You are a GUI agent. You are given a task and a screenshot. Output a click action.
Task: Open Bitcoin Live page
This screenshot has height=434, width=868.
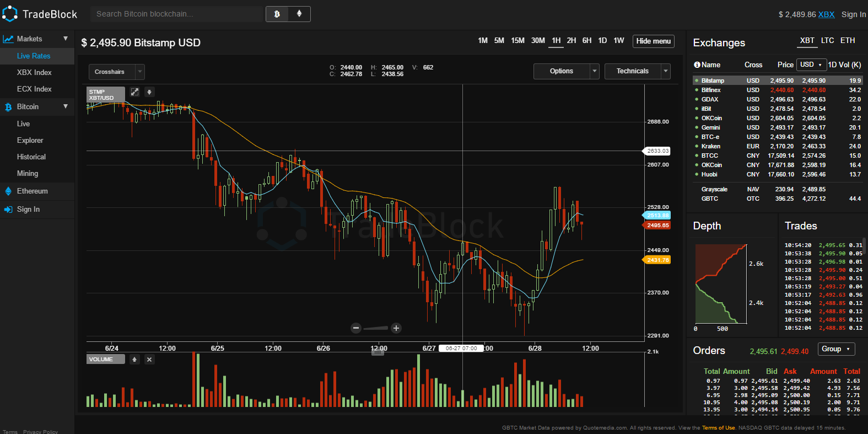[23, 124]
